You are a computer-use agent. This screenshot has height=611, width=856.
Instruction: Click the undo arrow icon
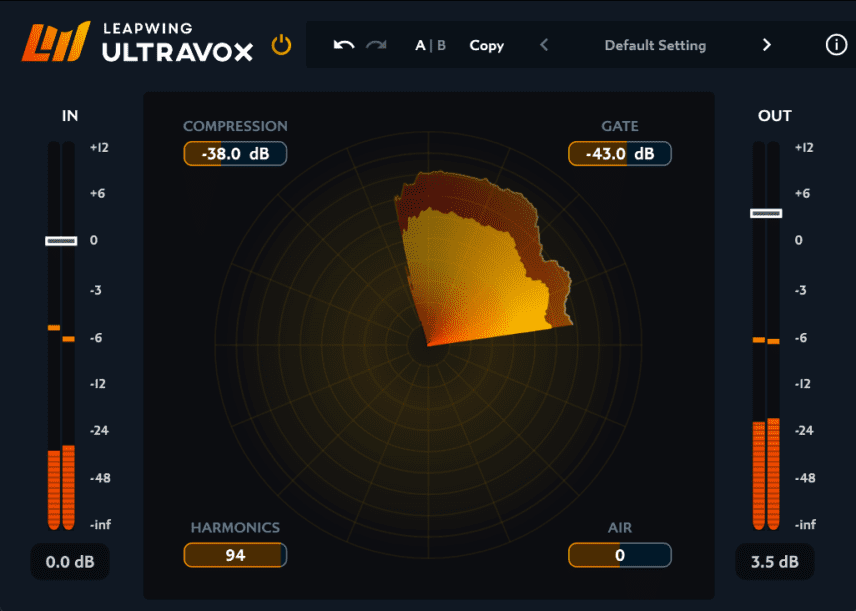click(x=344, y=45)
